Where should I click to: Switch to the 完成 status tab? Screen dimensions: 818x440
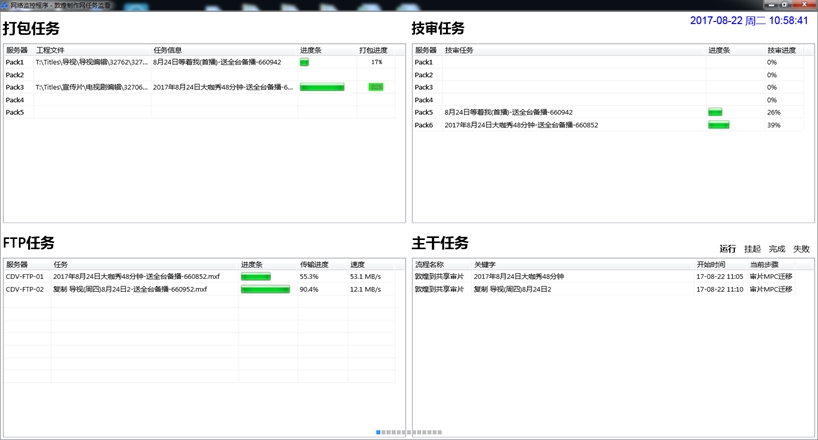tap(776, 249)
